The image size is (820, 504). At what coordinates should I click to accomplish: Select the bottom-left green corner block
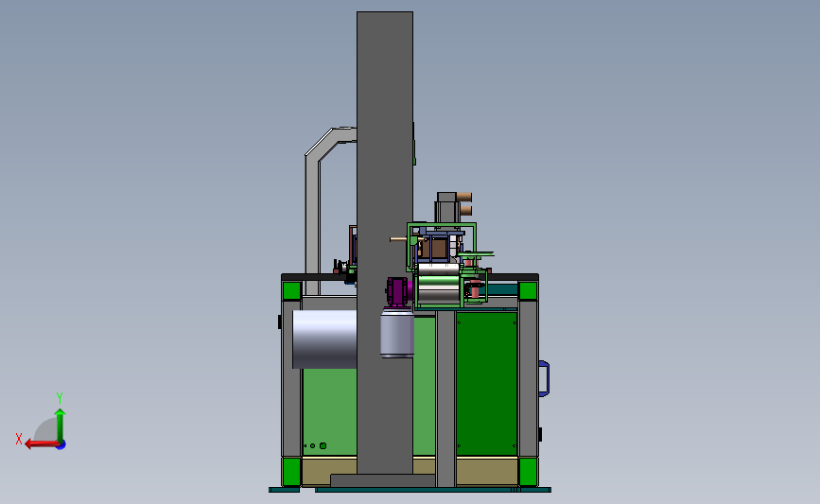292,472
